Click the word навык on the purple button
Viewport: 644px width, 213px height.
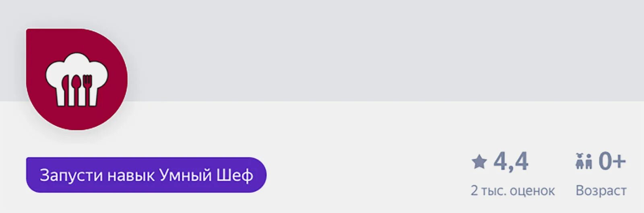pos(131,175)
